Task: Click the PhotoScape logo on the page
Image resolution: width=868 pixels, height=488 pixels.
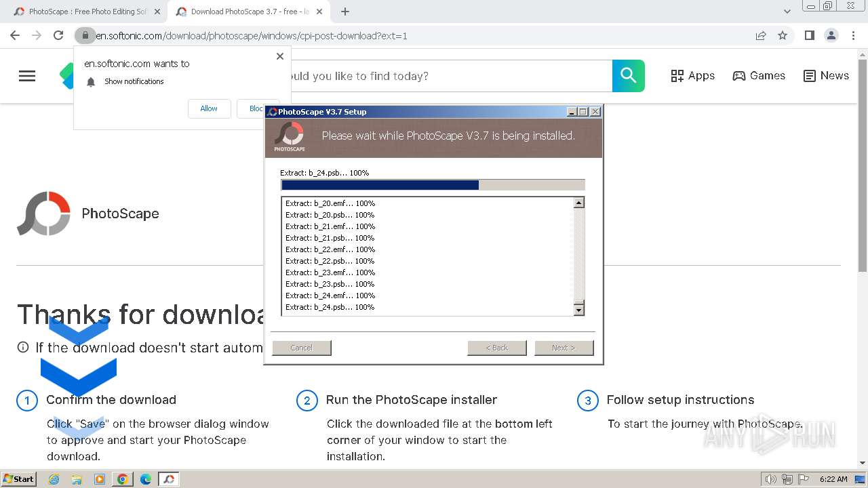Action: [43, 213]
